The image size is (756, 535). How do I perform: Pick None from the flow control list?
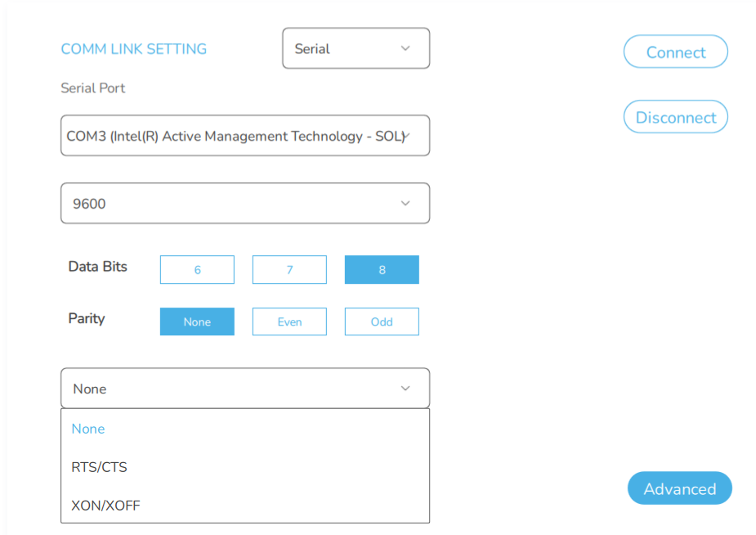(x=88, y=429)
